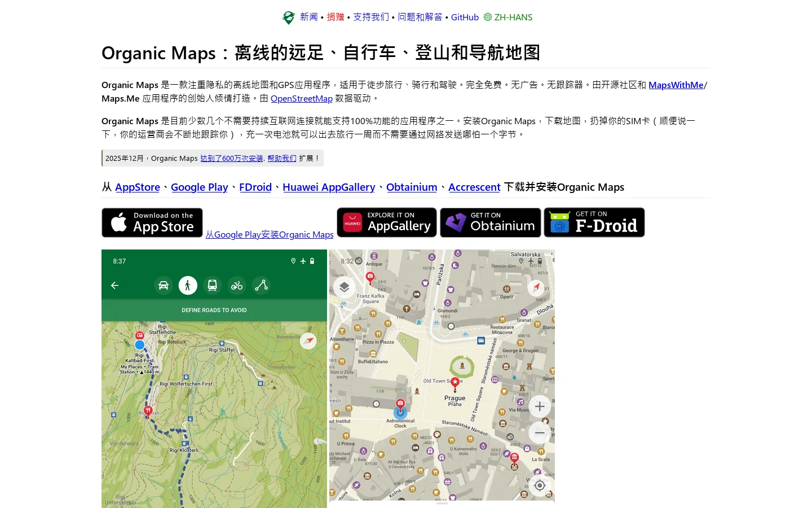Click the Astronomical Clock blue marker
Viewport: 812px width, 508px height.
tap(400, 413)
